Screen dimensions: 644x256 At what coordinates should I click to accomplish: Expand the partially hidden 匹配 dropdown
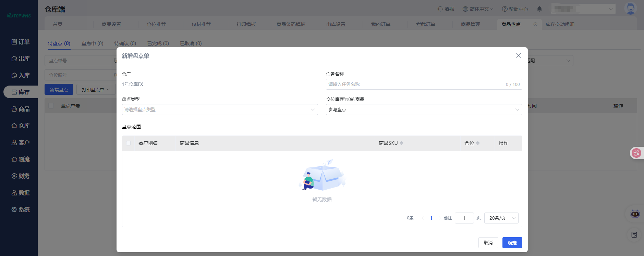click(550, 61)
